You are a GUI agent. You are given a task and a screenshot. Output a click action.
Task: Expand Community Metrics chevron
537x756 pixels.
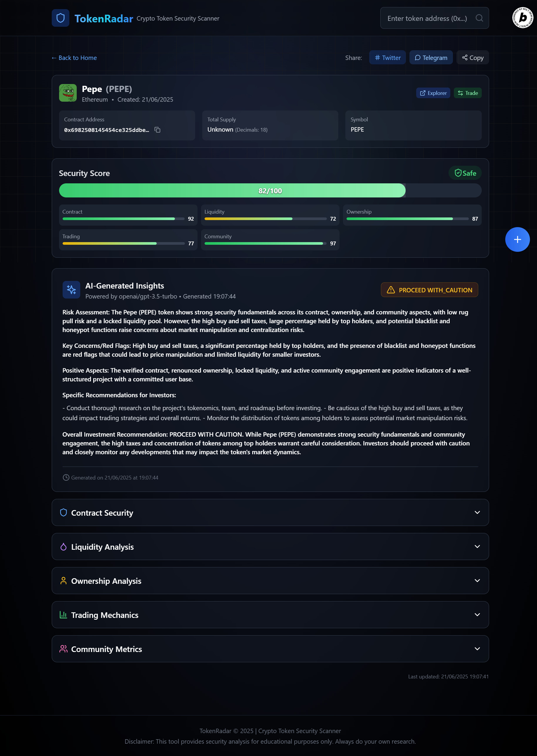477,648
